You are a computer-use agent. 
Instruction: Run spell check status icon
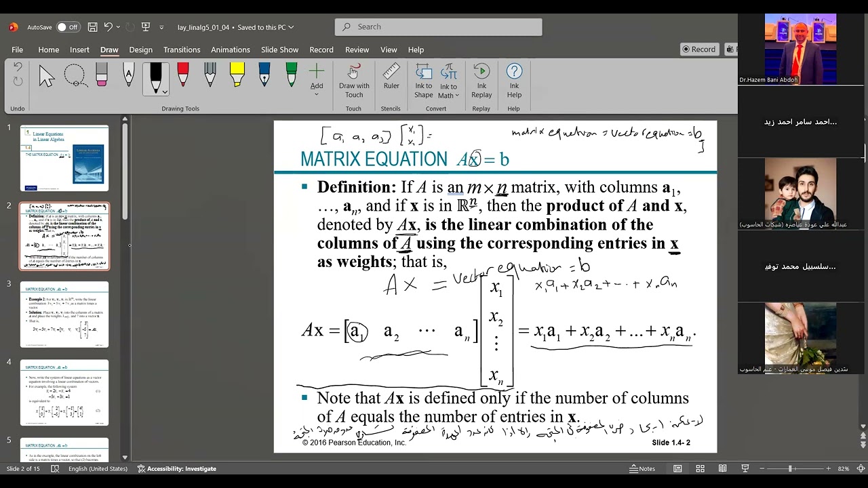(55, 468)
